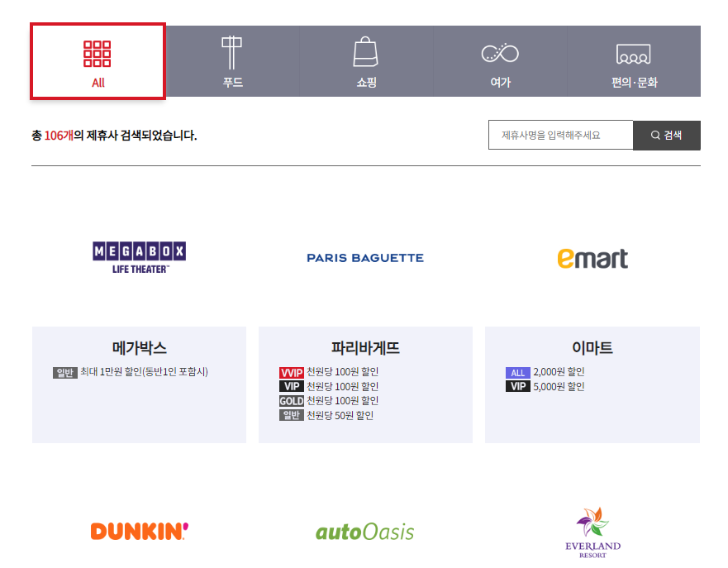Open the Paris Baguette logo

(365, 258)
